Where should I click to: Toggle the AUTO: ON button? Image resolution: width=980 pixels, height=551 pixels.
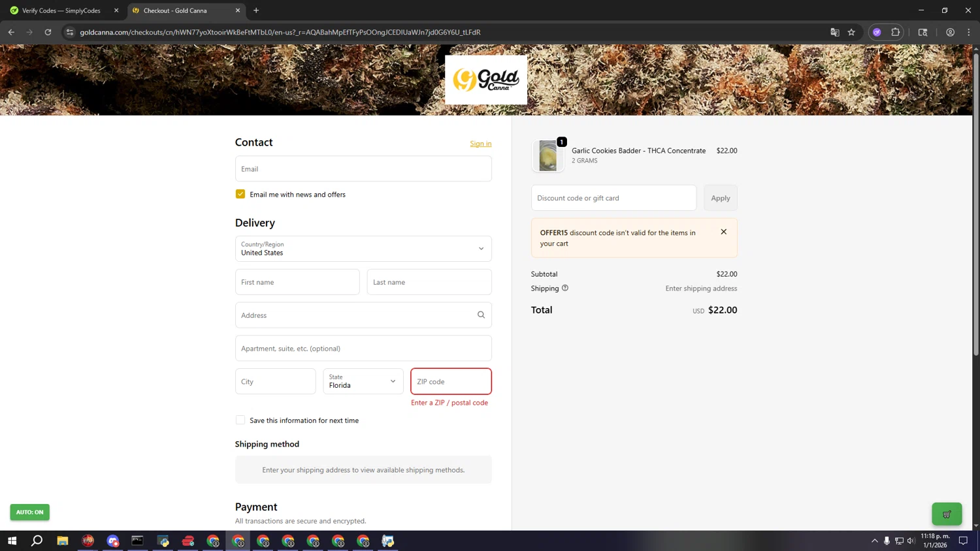[x=29, y=512]
